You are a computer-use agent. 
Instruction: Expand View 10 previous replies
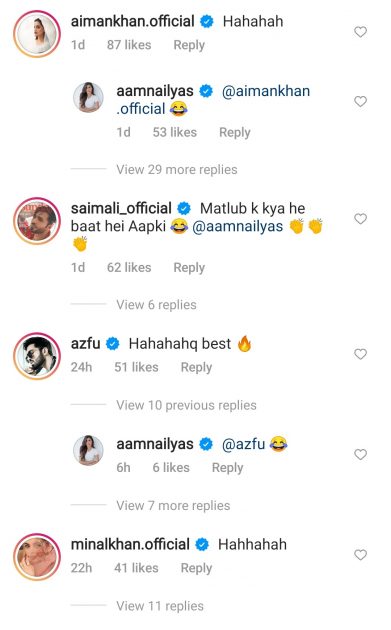186,405
